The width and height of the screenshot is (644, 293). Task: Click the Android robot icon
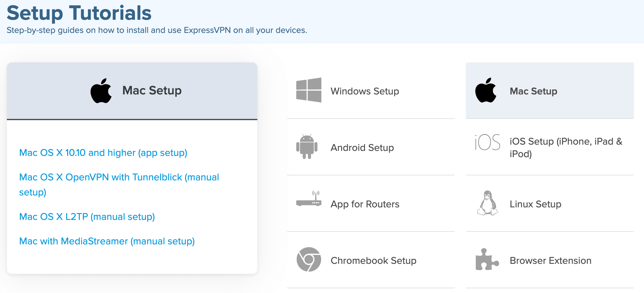pyautogui.click(x=307, y=146)
